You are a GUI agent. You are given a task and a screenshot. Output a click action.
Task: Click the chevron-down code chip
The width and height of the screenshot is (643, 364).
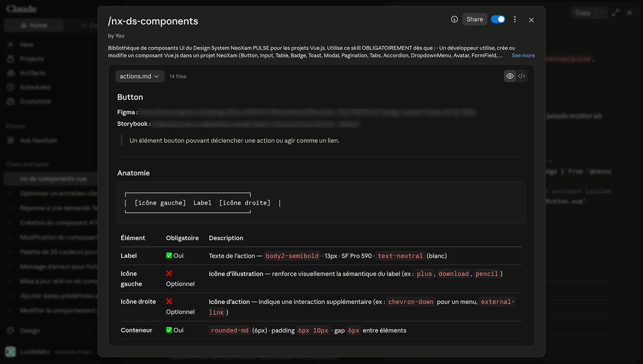click(411, 302)
